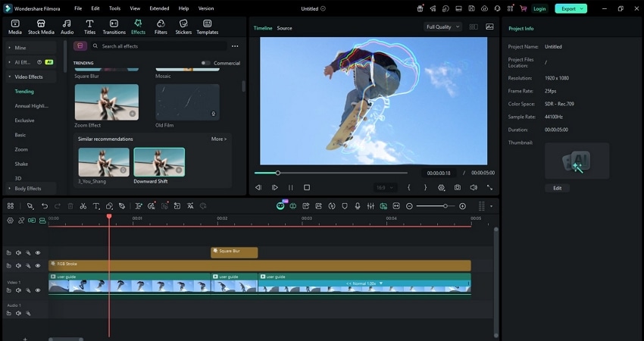Image resolution: width=644 pixels, height=341 pixels.
Task: Hide the RGB Stroke effect track
Action: 38,266
